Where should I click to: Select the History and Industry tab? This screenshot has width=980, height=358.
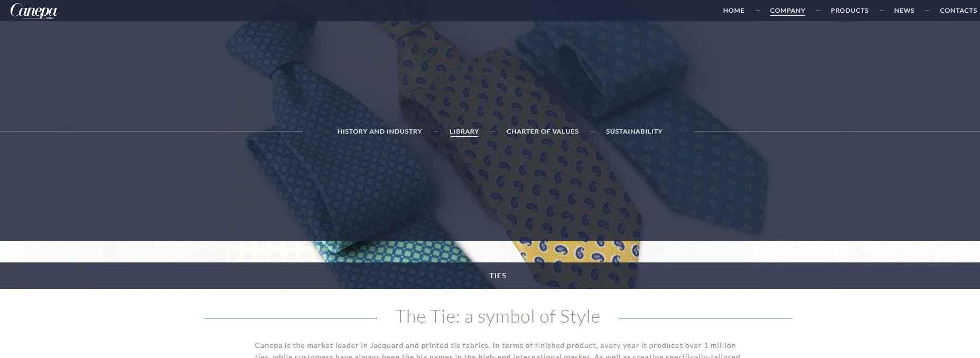(379, 131)
